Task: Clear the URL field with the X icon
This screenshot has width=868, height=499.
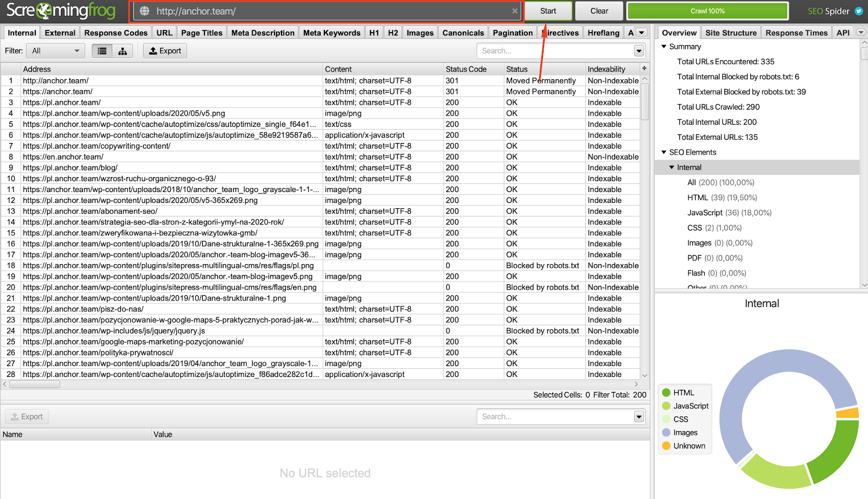Action: click(515, 11)
